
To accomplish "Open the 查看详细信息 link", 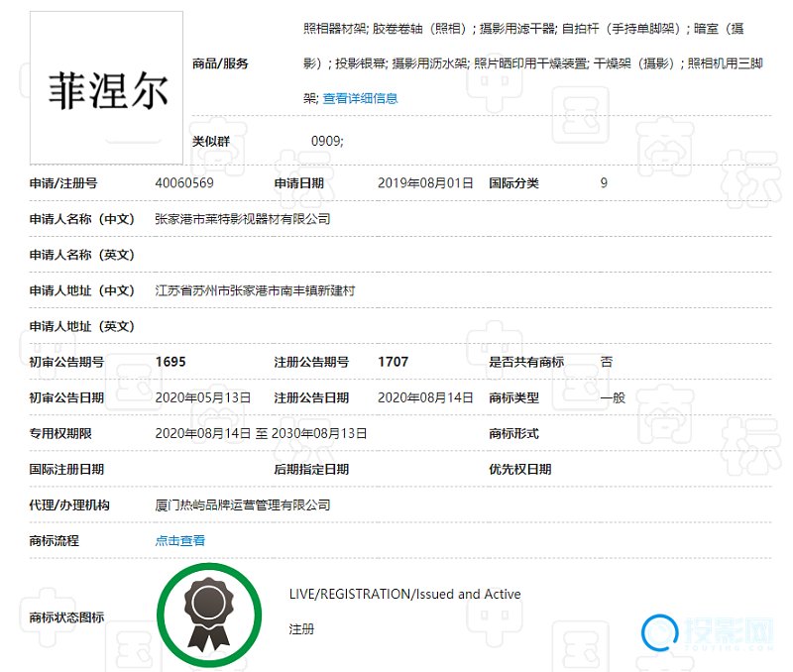I will [x=360, y=98].
